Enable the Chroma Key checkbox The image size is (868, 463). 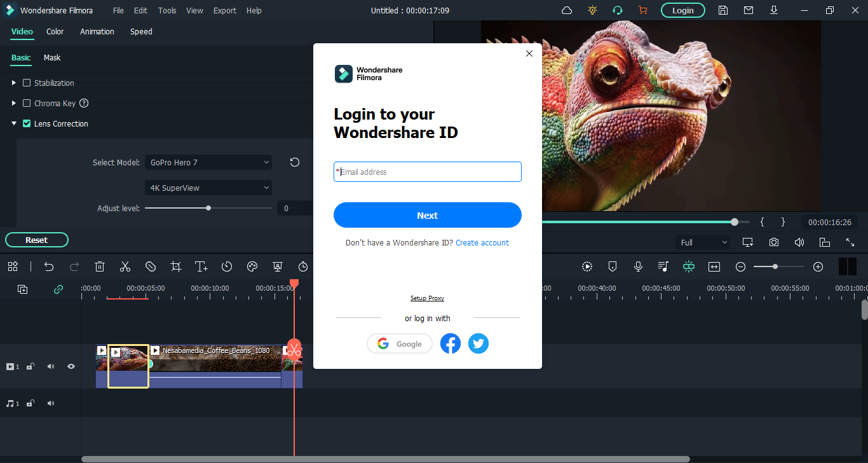[27, 104]
